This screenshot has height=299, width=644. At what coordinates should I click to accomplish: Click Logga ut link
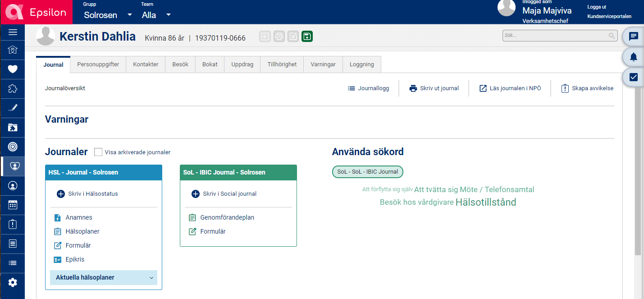click(x=596, y=7)
